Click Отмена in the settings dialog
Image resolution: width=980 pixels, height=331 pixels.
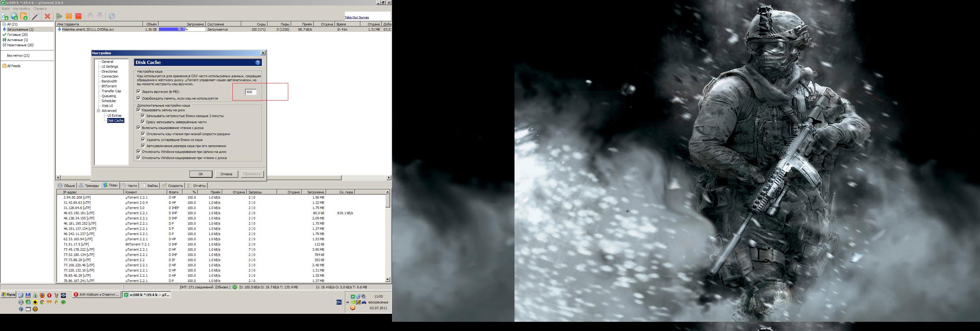pyautogui.click(x=226, y=174)
